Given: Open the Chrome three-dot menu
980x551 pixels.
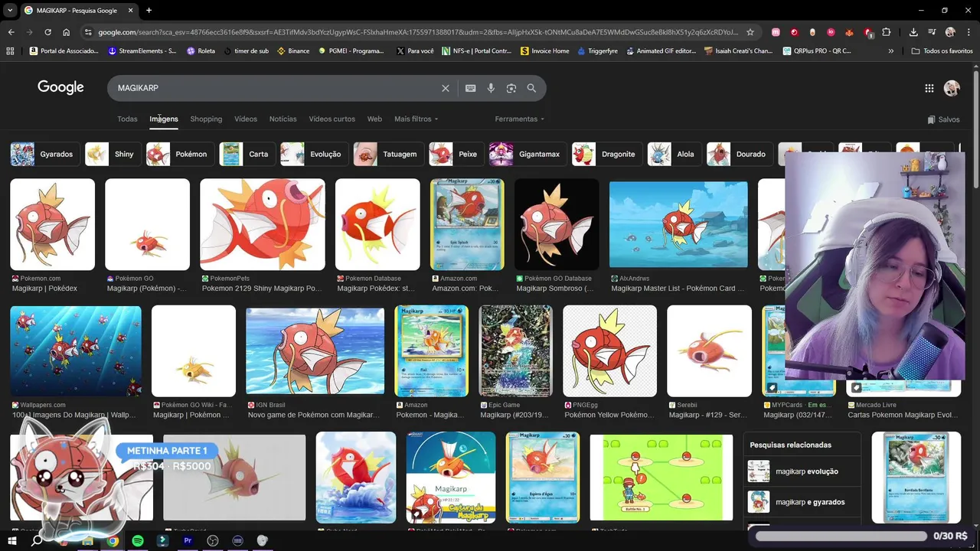Looking at the screenshot, I should pyautogui.click(x=969, y=32).
